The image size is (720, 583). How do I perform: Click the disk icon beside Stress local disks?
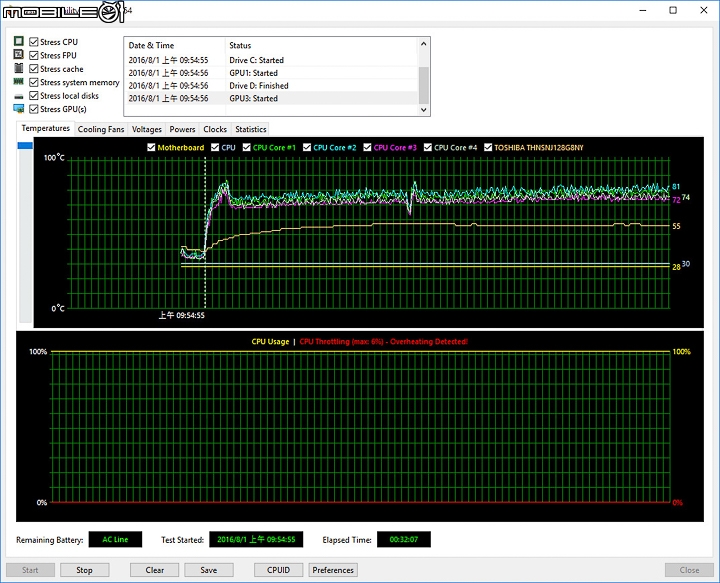[18, 96]
